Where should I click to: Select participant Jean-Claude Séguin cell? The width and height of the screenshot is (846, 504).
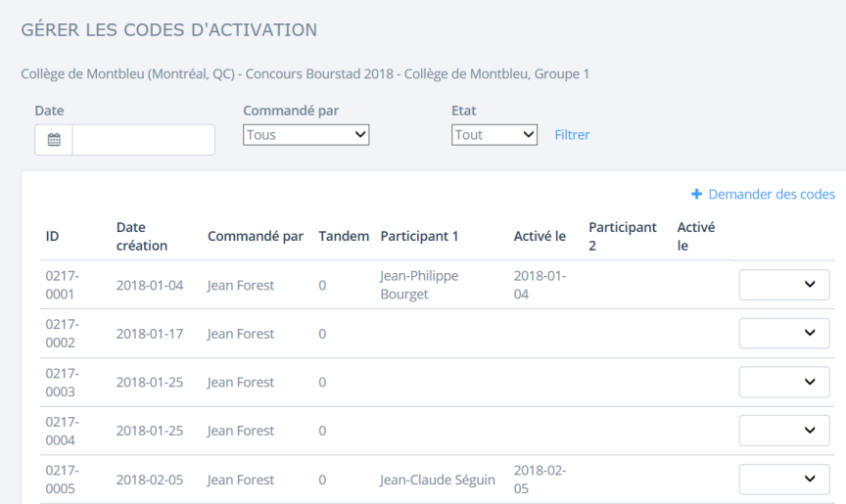(x=437, y=480)
